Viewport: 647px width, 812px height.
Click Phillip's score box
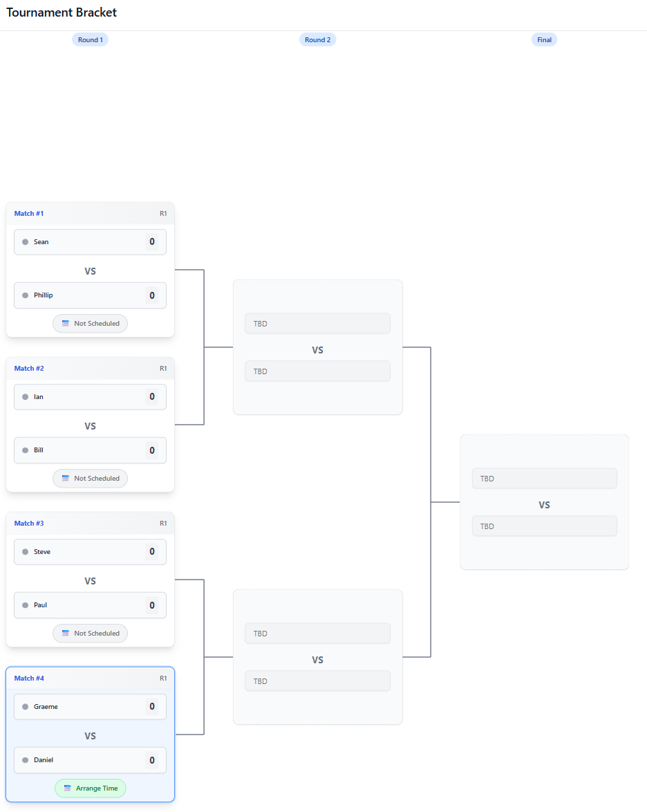[151, 295]
